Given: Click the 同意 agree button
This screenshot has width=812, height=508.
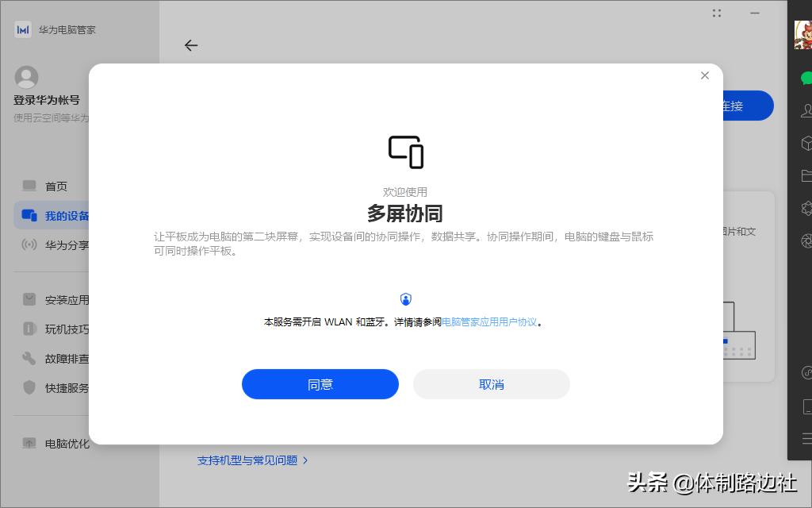Looking at the screenshot, I should tap(320, 384).
